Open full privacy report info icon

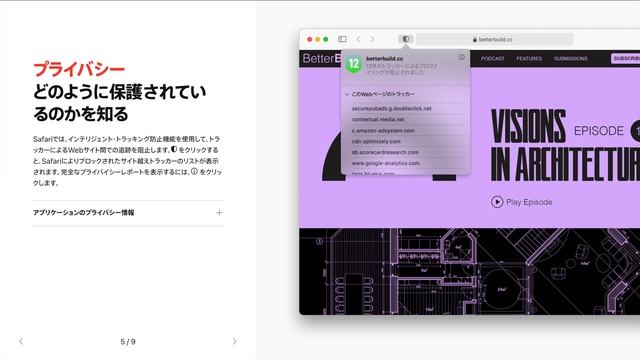462,57
